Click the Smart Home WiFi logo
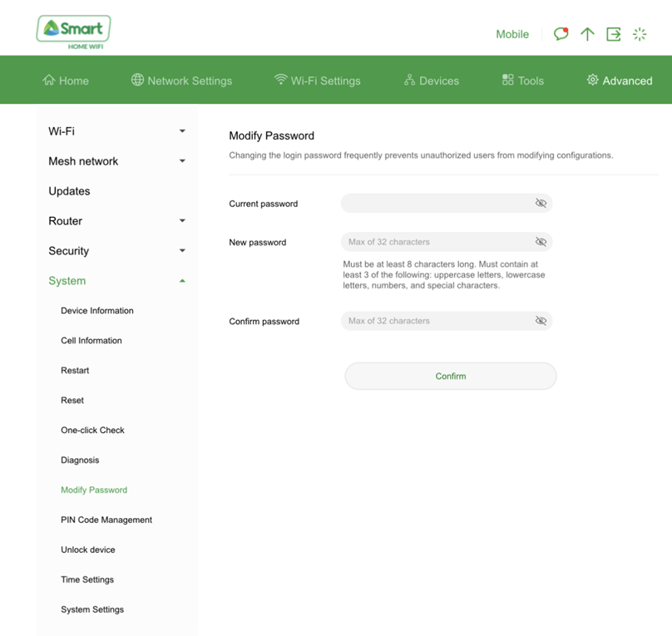672x636 pixels. (73, 32)
